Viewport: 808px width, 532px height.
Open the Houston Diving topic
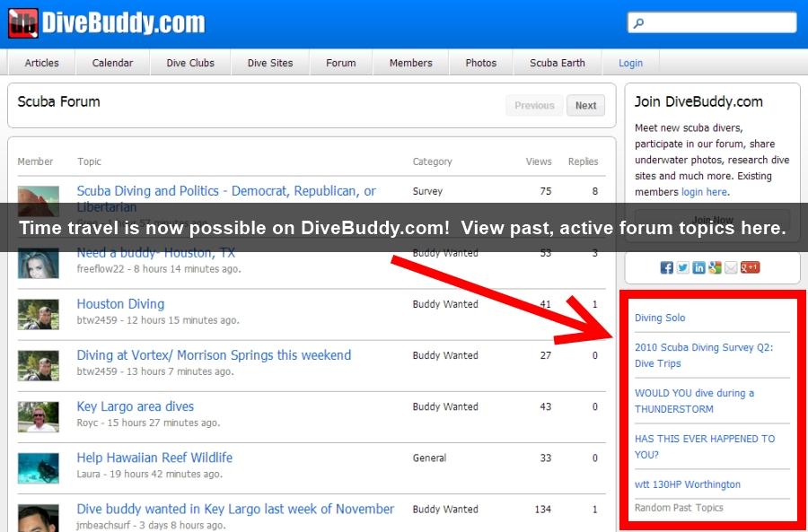(120, 304)
